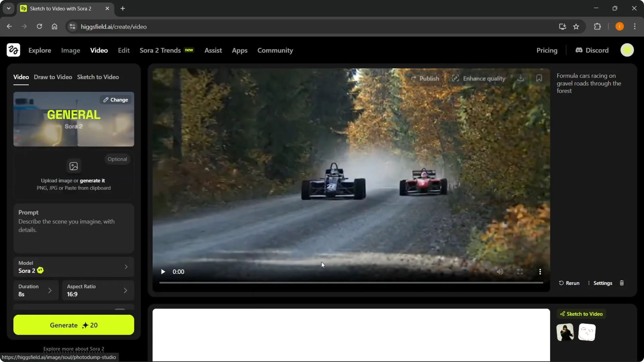Image resolution: width=644 pixels, height=362 pixels.
Task: Bookmark the formula car video
Action: pos(539,78)
